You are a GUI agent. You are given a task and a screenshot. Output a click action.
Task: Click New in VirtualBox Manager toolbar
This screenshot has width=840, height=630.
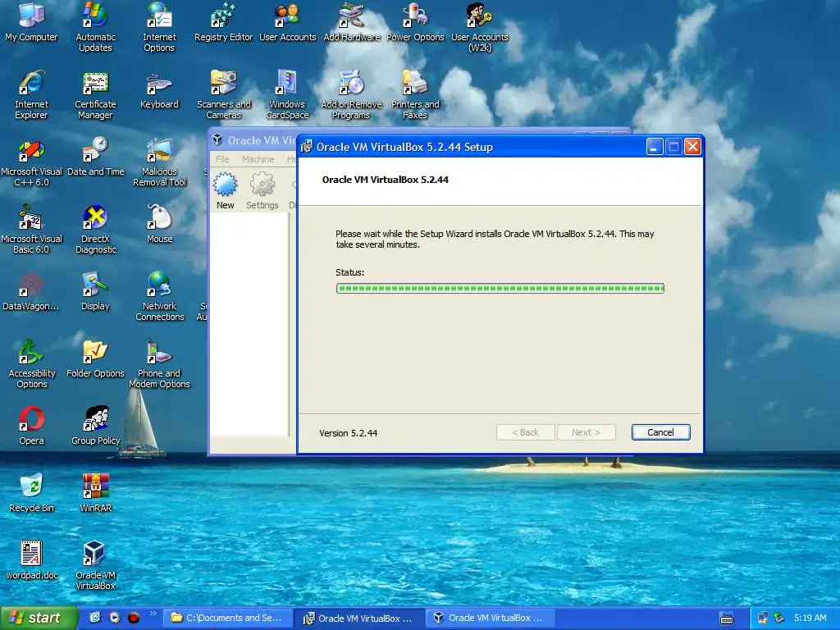(x=225, y=190)
